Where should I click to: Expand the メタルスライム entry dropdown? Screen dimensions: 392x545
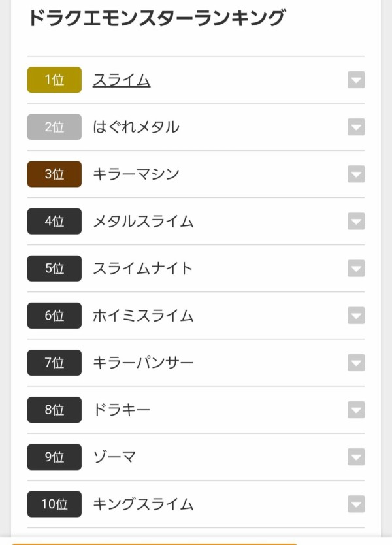(x=355, y=222)
